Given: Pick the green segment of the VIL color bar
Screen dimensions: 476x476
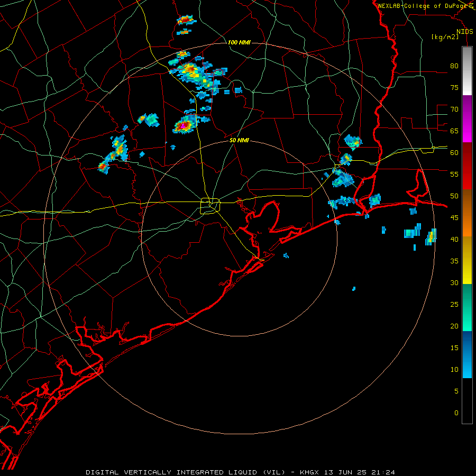Looking at the screenshot, I should [467, 307].
